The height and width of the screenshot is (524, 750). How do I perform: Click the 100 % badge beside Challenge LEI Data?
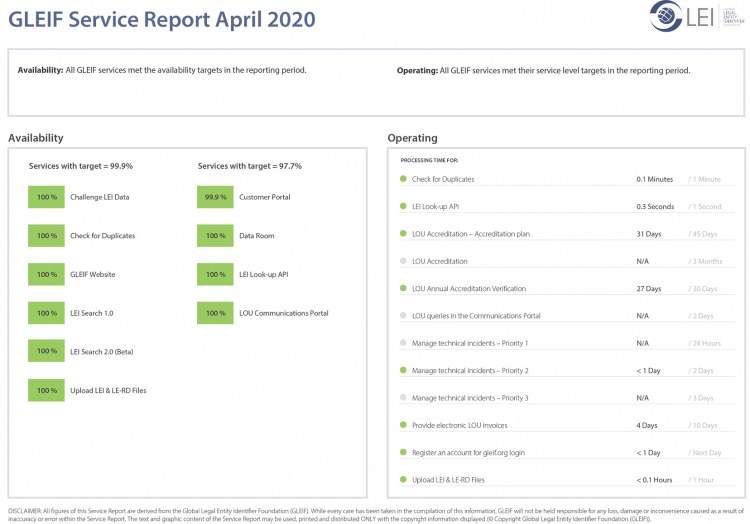coord(46,197)
